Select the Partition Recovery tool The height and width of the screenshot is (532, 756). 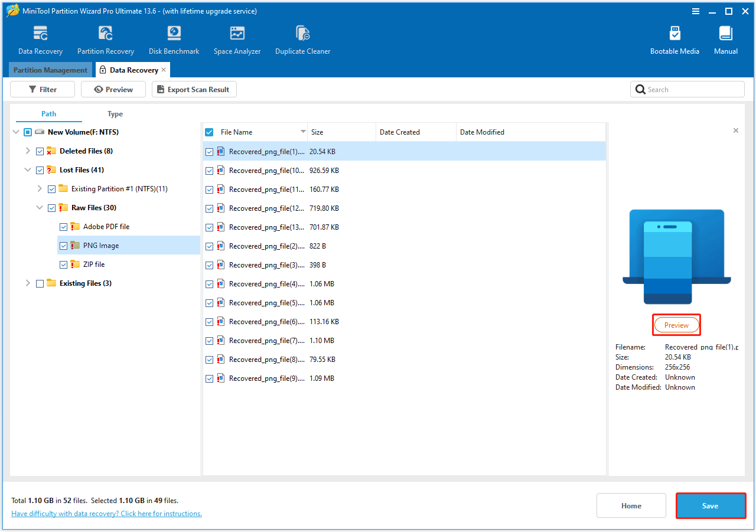(105, 38)
